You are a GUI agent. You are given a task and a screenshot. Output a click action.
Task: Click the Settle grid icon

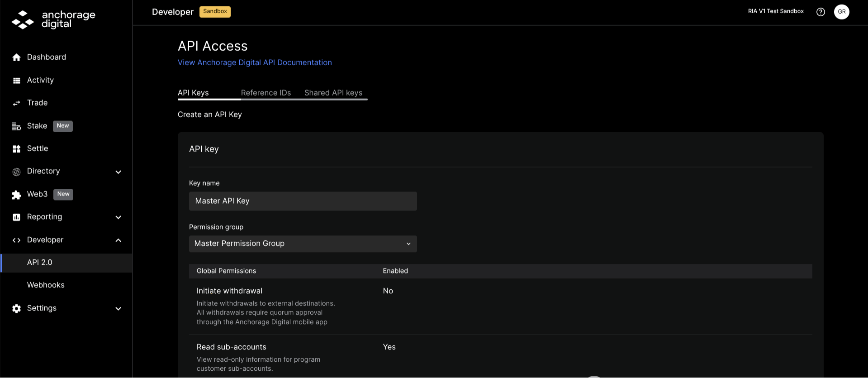17,149
